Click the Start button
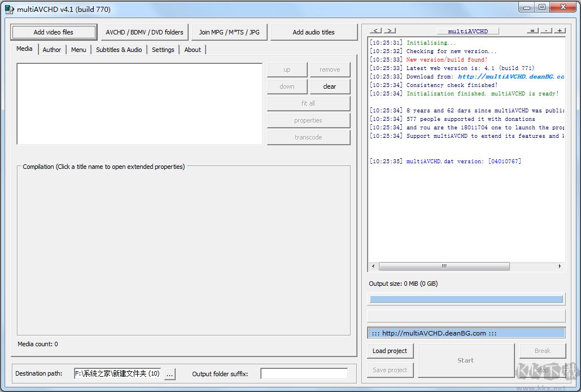This screenshot has width=581, height=392. click(x=466, y=360)
